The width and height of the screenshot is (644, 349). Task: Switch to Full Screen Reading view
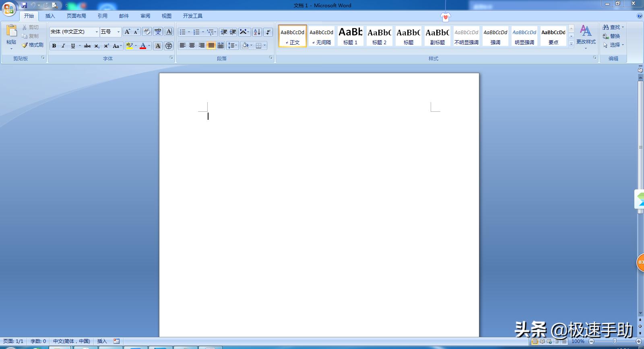tap(542, 341)
